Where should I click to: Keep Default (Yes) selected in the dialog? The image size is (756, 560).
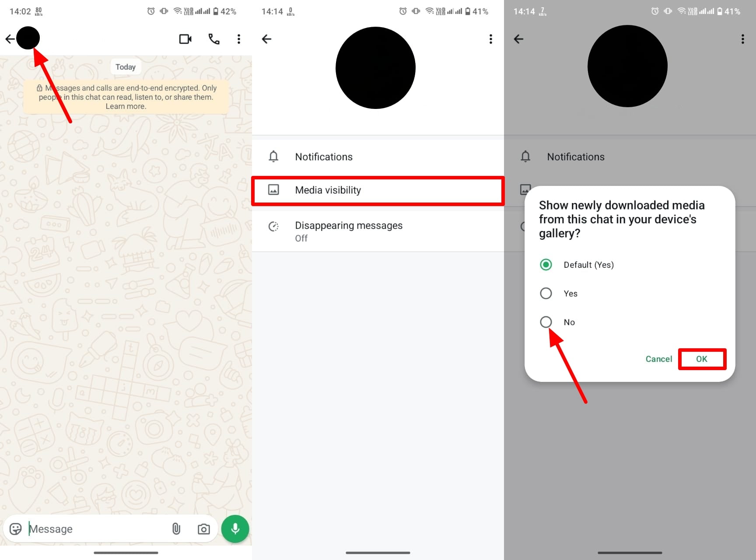pos(546,264)
